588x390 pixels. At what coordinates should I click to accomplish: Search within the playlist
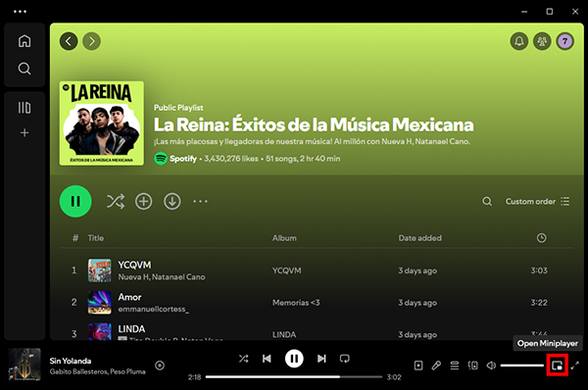tap(487, 202)
